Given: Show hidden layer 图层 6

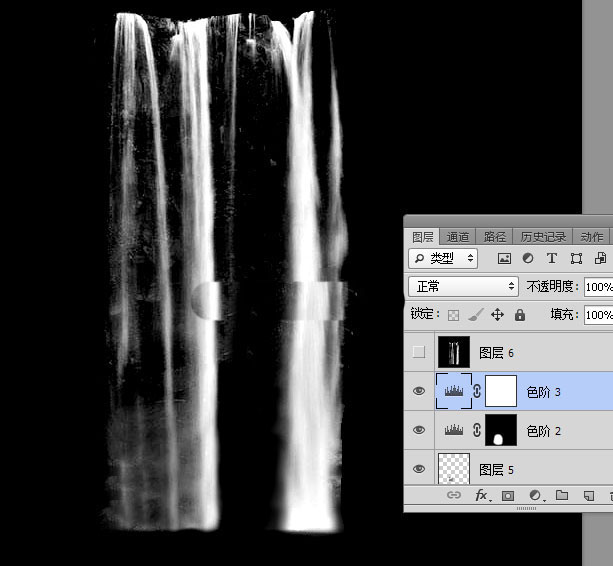Looking at the screenshot, I should [x=419, y=352].
